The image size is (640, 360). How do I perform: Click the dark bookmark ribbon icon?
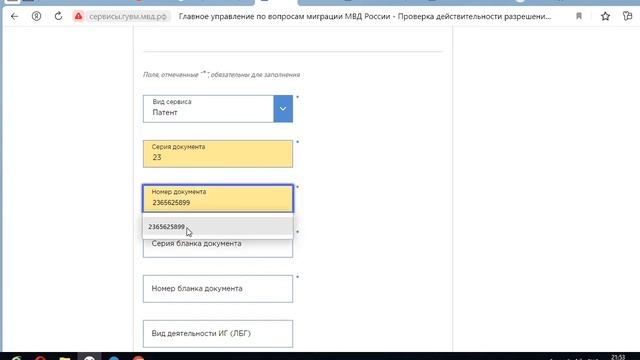click(x=579, y=16)
